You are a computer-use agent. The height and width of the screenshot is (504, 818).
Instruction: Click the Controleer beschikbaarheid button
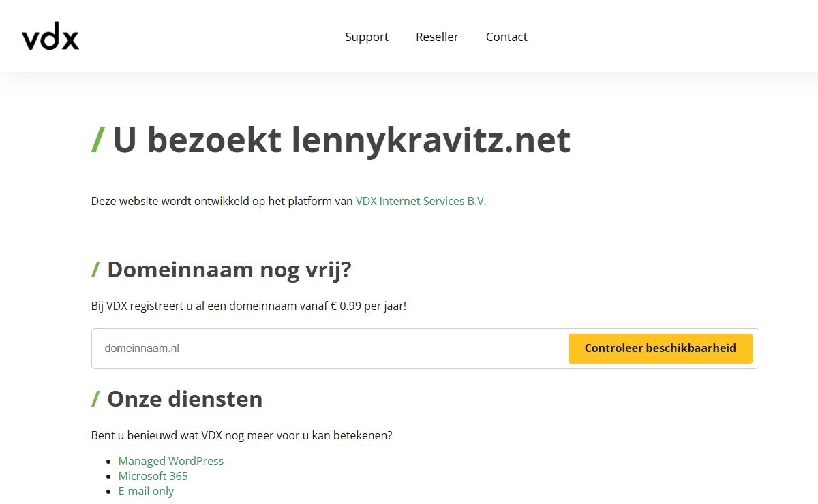[661, 348]
